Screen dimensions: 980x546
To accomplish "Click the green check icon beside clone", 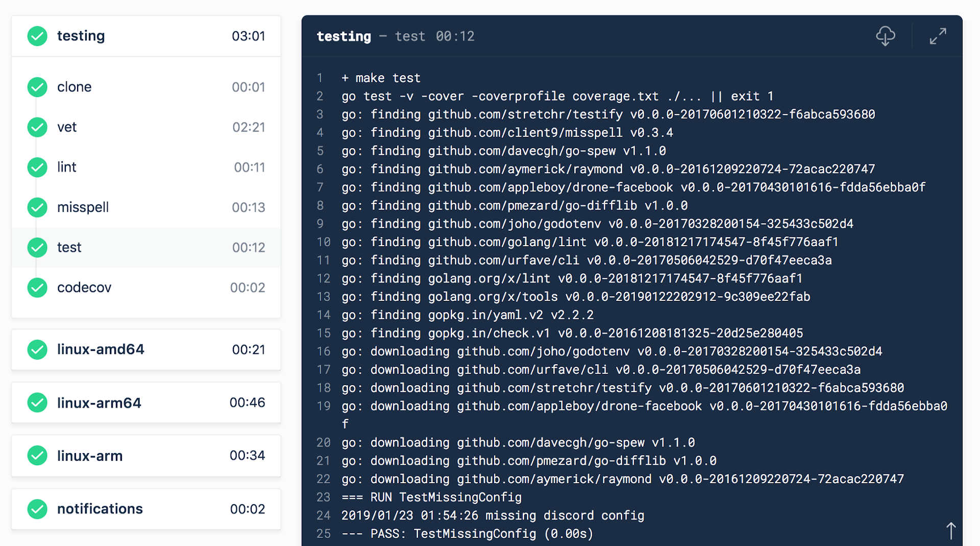I will [x=37, y=87].
